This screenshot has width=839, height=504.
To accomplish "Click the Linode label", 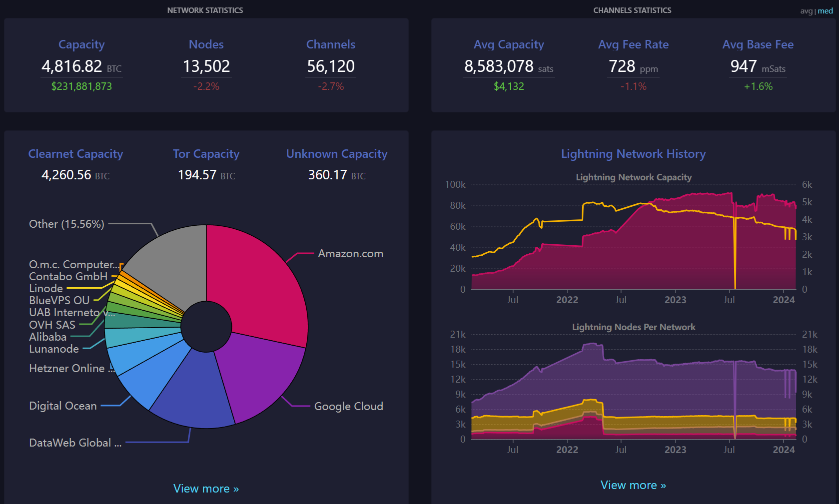I will pyautogui.click(x=46, y=288).
